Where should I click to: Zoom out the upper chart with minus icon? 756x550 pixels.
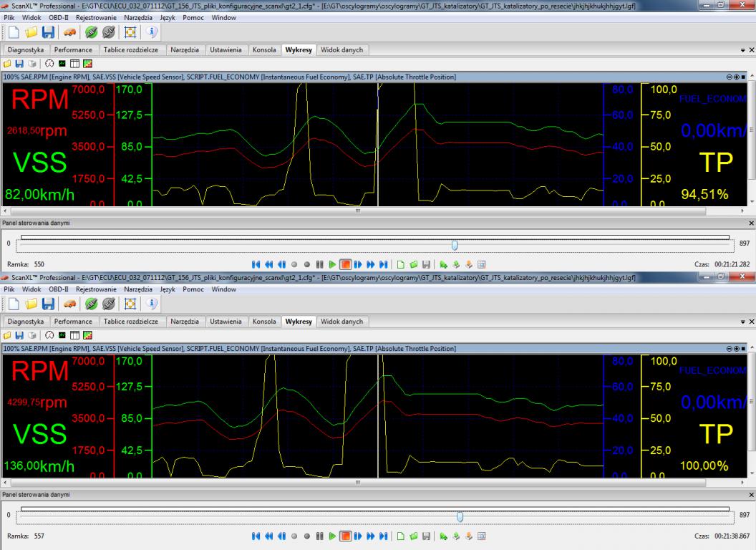click(730, 77)
